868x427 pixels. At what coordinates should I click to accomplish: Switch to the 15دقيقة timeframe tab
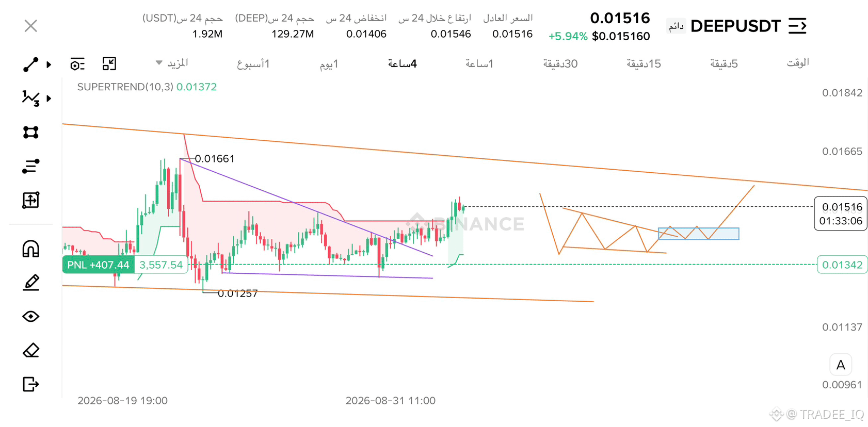(x=644, y=63)
